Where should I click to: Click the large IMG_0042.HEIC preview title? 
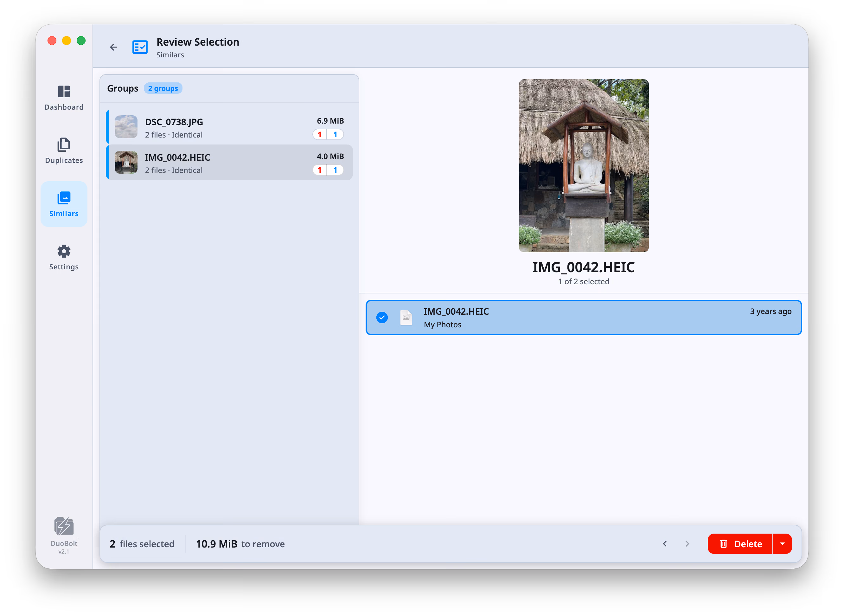tap(584, 267)
